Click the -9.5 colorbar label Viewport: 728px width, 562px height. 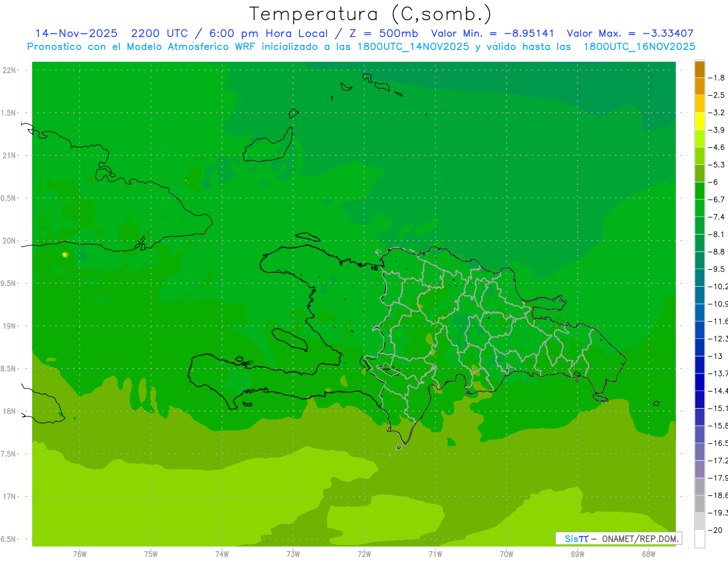click(x=717, y=269)
